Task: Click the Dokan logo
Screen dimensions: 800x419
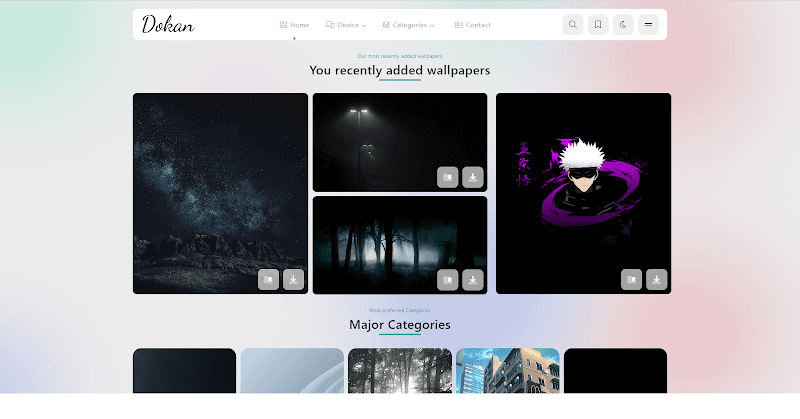Action: (x=168, y=24)
